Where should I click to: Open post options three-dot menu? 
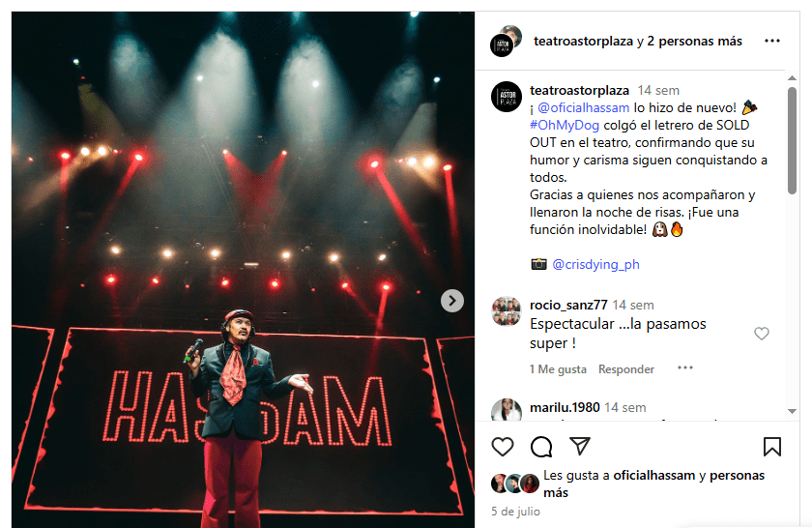(x=772, y=41)
